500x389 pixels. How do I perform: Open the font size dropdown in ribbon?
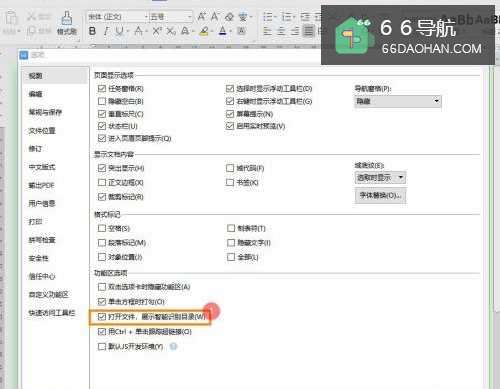click(189, 16)
